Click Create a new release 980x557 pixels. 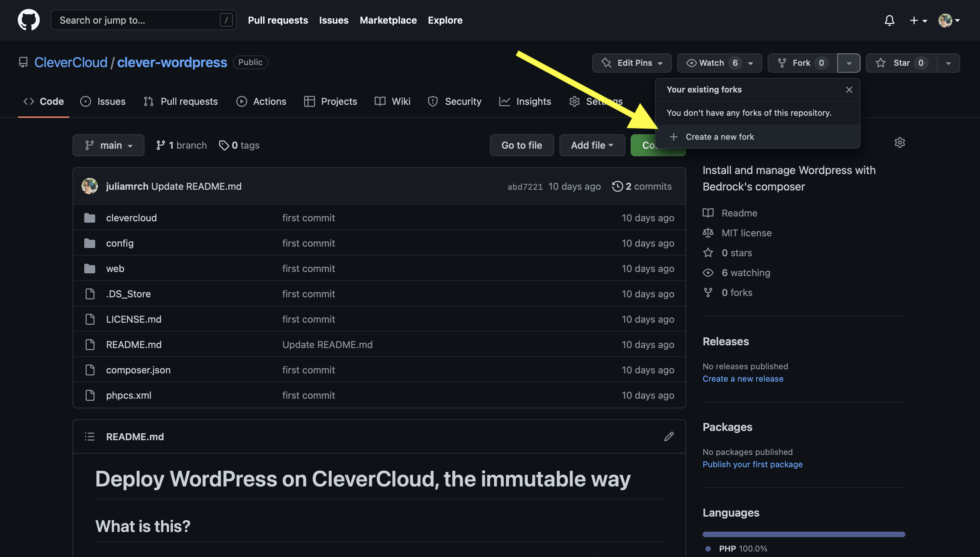743,379
